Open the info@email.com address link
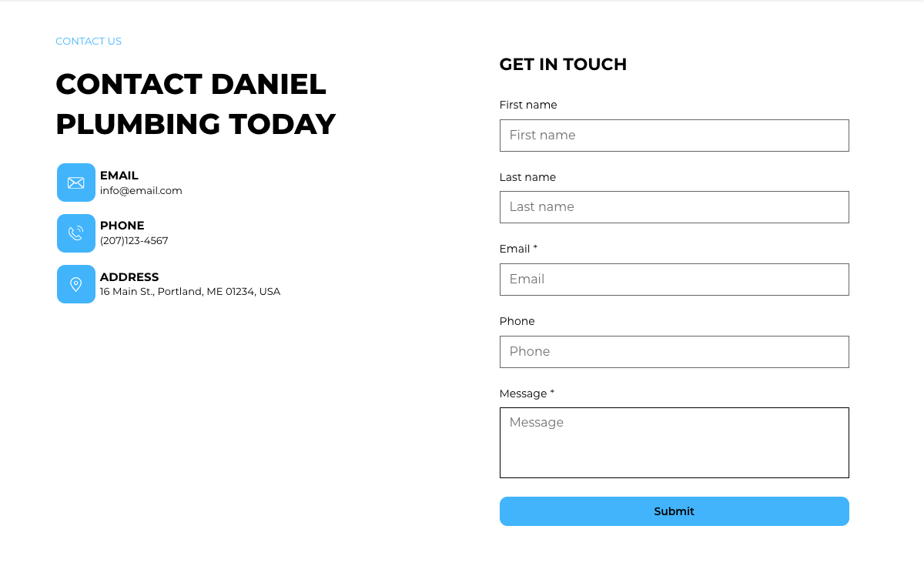This screenshot has height=576, width=924. pos(141,191)
